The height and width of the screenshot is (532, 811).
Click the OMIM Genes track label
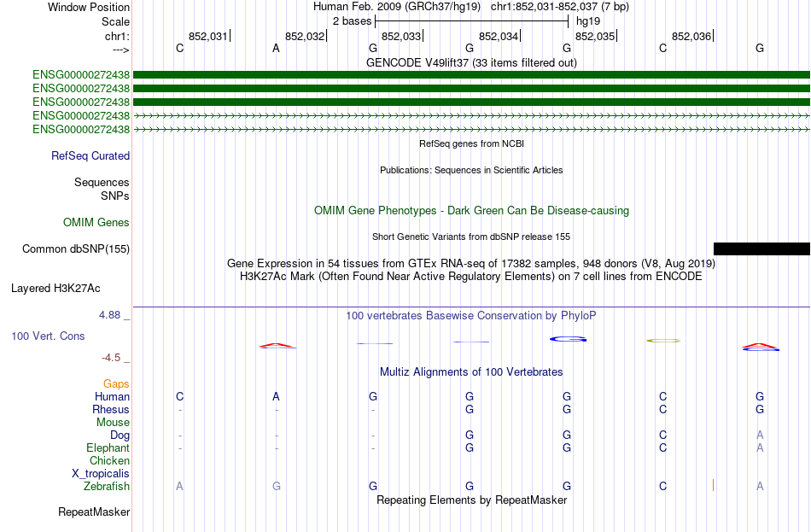coord(96,223)
